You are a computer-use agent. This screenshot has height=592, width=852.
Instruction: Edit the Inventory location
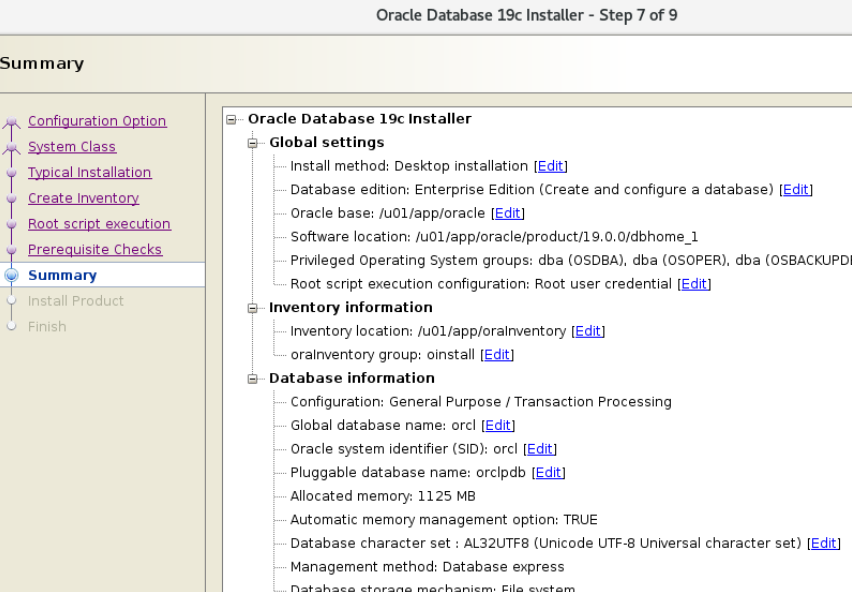tap(587, 331)
